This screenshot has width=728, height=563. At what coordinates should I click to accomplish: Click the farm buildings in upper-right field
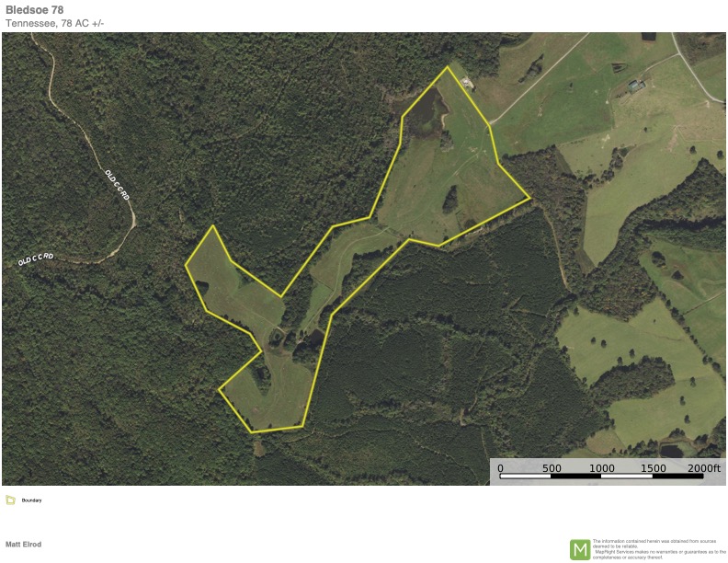pos(636,86)
